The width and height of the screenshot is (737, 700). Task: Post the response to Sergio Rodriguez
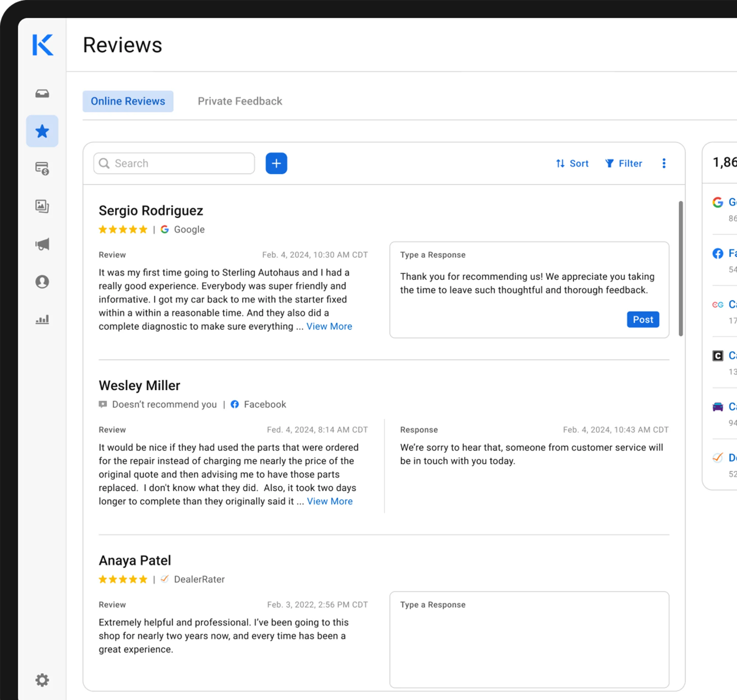[x=643, y=319]
